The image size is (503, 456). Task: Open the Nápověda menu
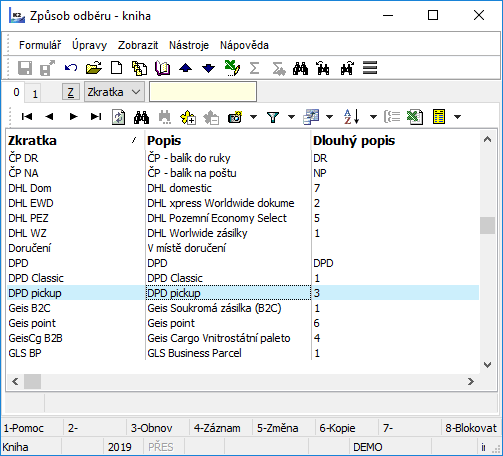point(244,45)
